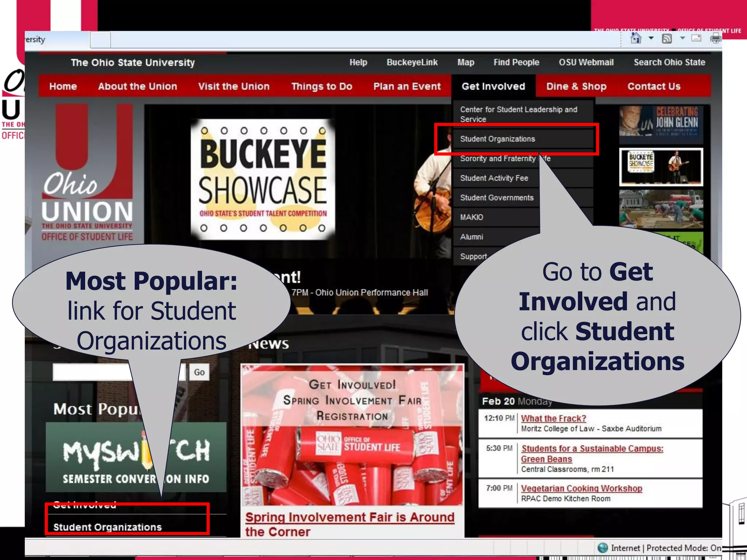This screenshot has width=747, height=560.
Task: Click the browser Home icon
Action: coord(636,38)
